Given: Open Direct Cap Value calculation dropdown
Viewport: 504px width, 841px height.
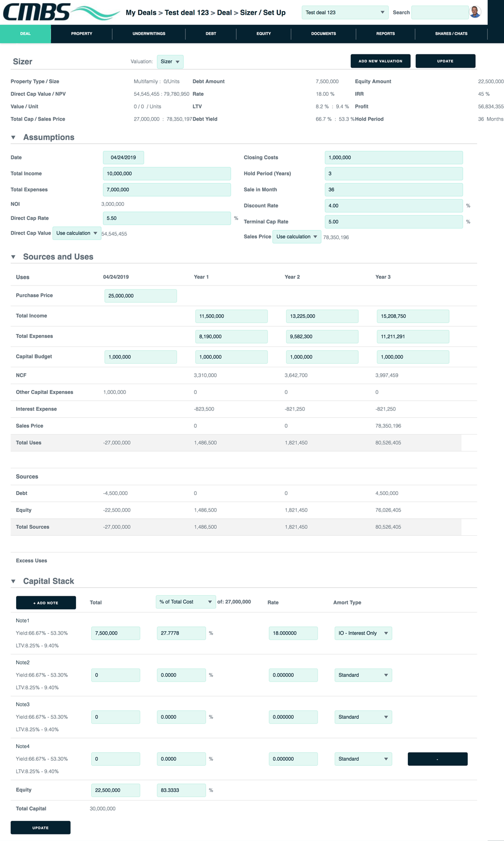Looking at the screenshot, I should point(77,233).
